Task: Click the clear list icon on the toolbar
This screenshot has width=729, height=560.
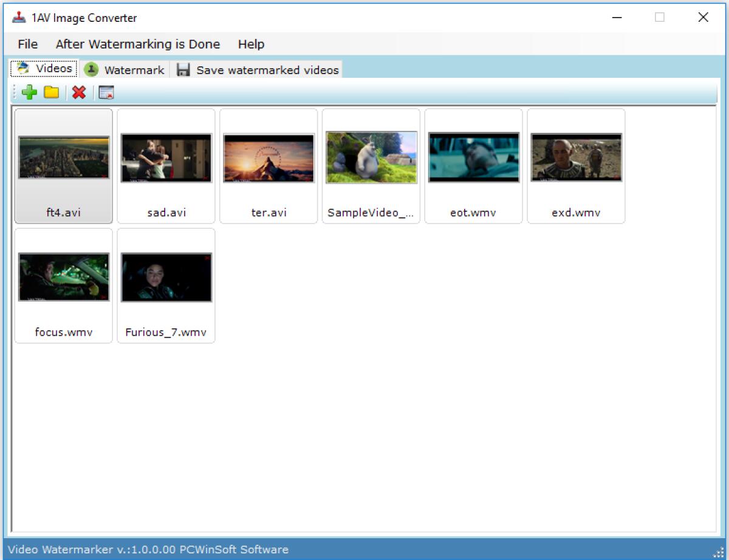Action: click(104, 92)
